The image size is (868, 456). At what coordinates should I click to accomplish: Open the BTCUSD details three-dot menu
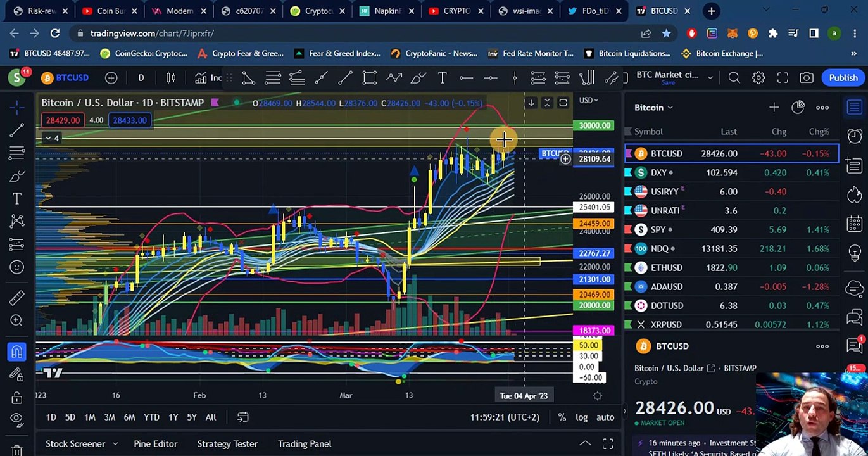click(822, 346)
